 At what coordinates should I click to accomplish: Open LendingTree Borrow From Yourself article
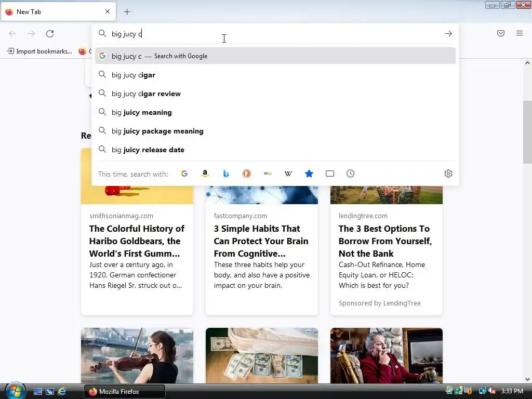click(385, 241)
